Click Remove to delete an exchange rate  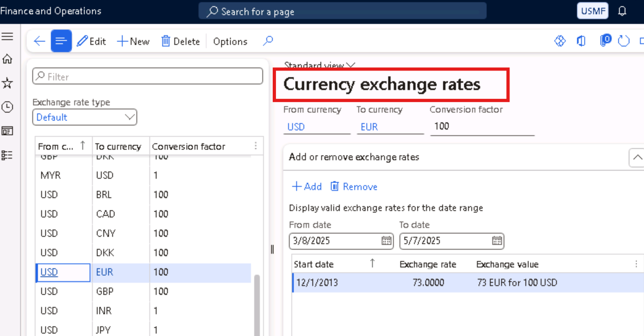pyautogui.click(x=353, y=187)
